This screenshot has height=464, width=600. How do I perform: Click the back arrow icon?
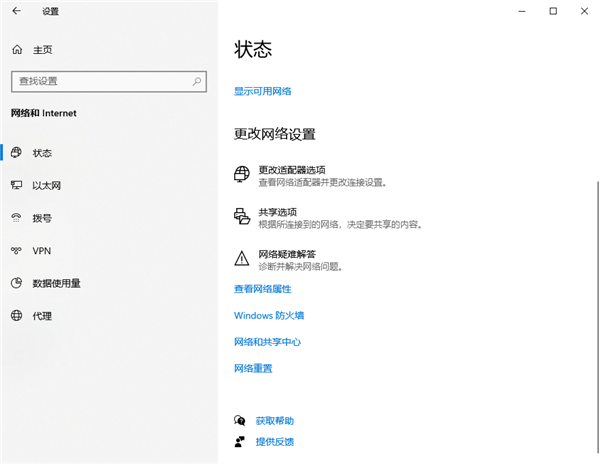[x=16, y=11]
